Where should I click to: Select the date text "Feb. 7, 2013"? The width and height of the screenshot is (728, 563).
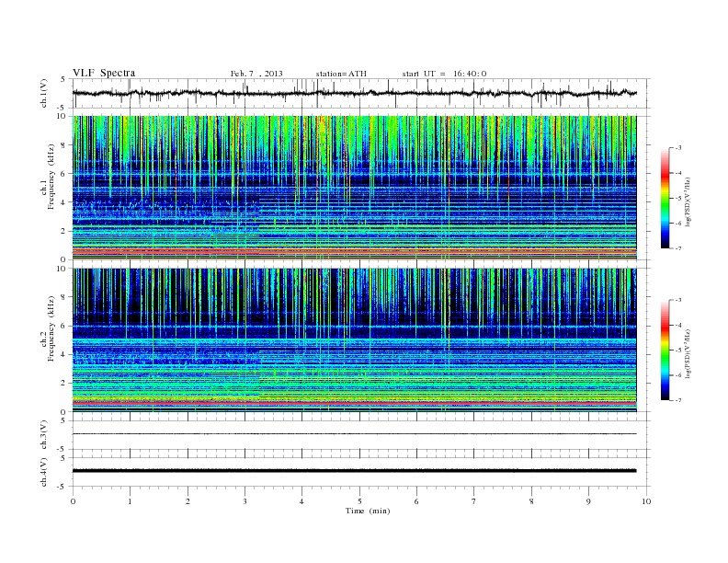(256, 74)
